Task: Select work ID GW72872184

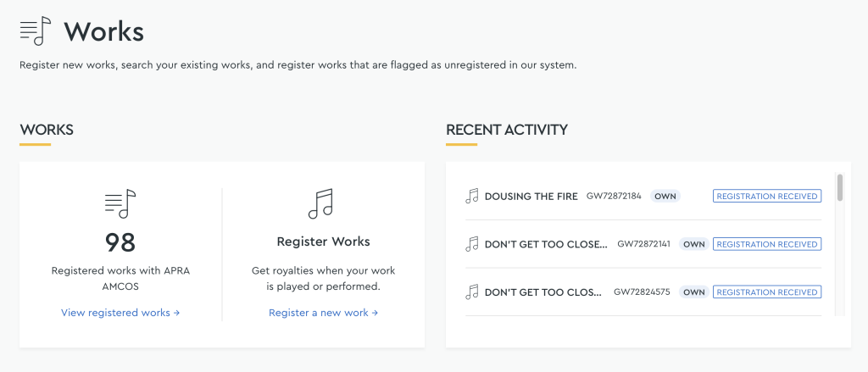Action: point(614,196)
